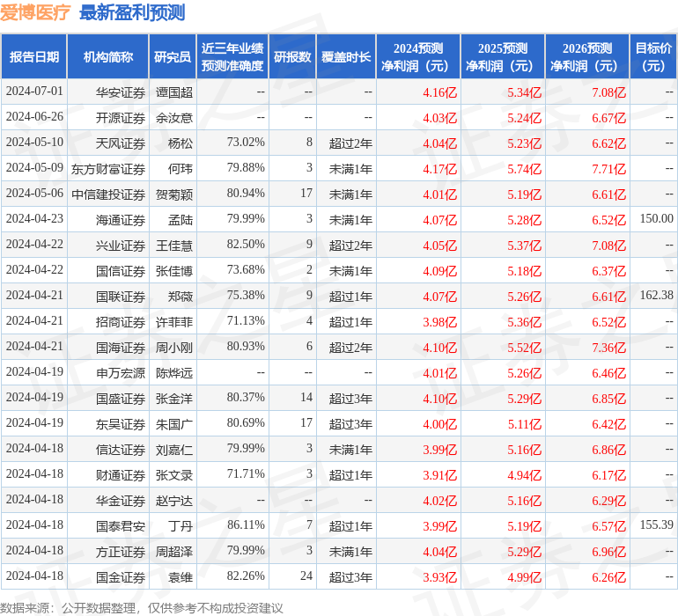This screenshot has height=616, width=678.
Task: Click 2025 forecast 5.74亿
Action: pyautogui.click(x=525, y=169)
